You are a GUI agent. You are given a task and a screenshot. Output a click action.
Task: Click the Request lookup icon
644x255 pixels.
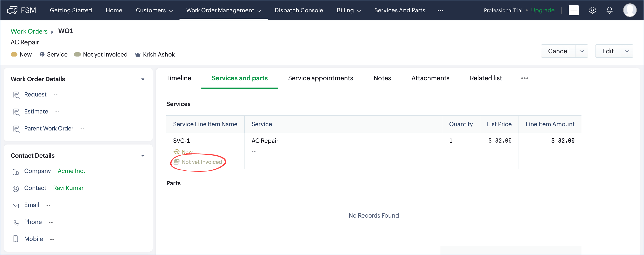(16, 95)
